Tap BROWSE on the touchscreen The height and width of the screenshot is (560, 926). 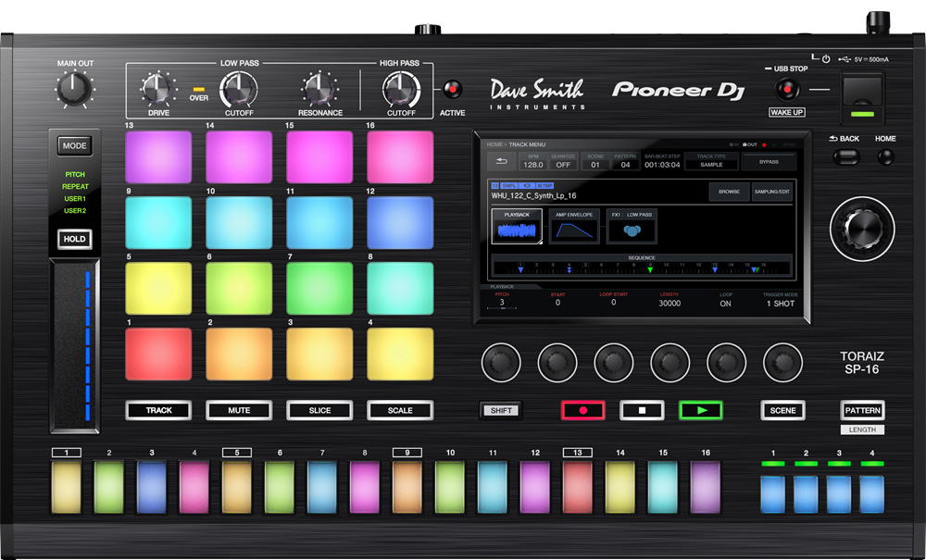pos(729,192)
